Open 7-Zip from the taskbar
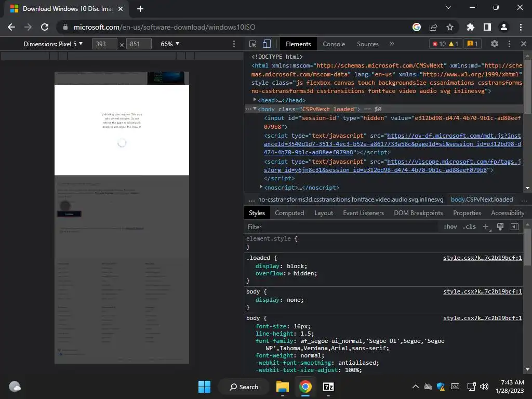The height and width of the screenshot is (399, 532). pos(328,387)
